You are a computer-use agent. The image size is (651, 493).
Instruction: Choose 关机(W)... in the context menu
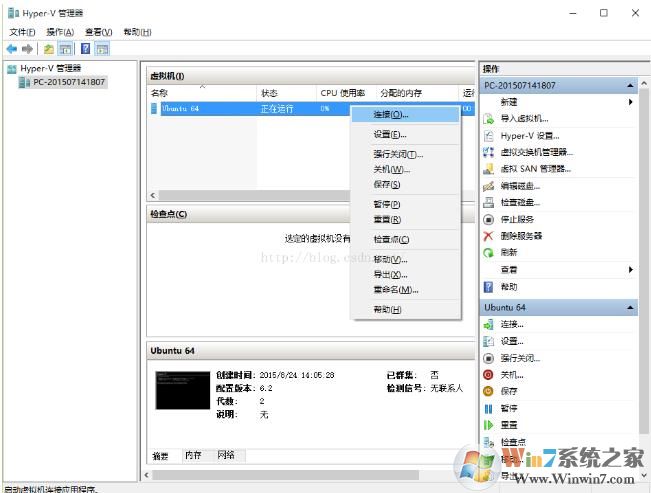(x=406, y=169)
